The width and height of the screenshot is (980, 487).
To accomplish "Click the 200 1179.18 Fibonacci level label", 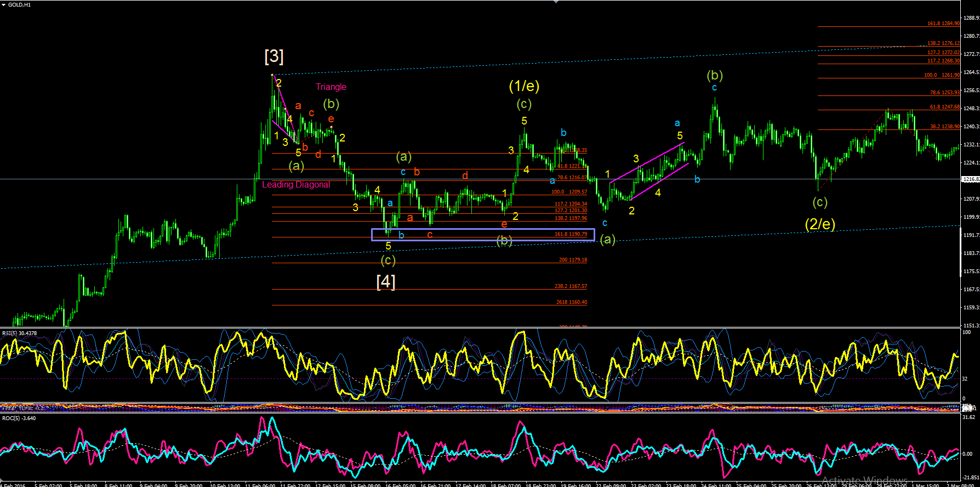I will (573, 260).
